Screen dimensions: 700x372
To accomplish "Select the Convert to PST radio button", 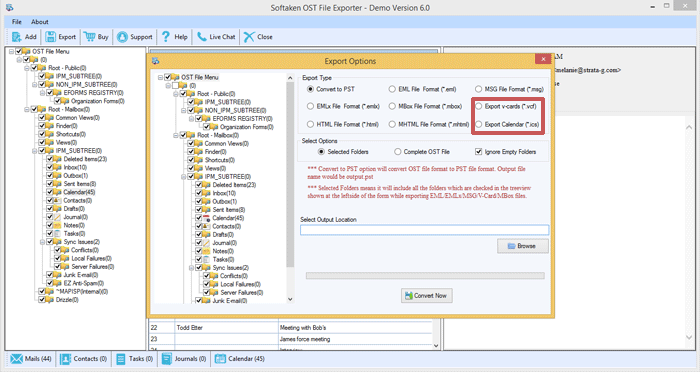I will coord(310,89).
